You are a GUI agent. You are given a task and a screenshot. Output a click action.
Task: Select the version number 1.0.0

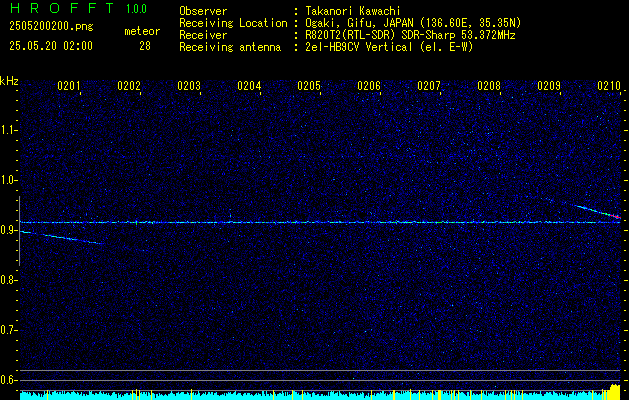coord(136,9)
